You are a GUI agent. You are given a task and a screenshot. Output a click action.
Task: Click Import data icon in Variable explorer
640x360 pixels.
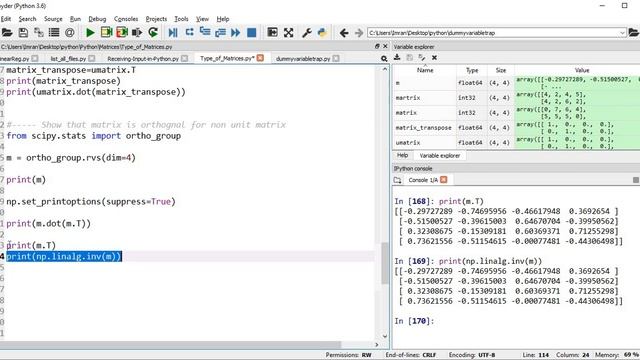[x=397, y=58]
